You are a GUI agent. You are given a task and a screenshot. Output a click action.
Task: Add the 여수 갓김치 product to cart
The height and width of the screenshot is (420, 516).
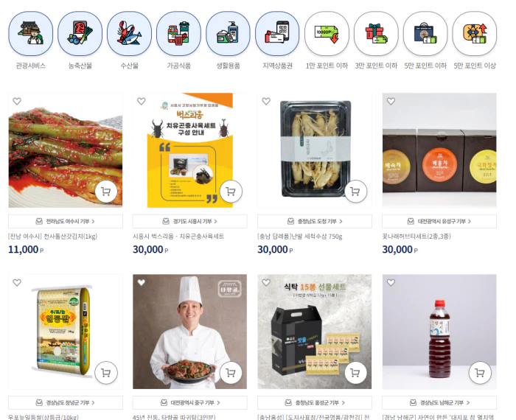pos(106,192)
